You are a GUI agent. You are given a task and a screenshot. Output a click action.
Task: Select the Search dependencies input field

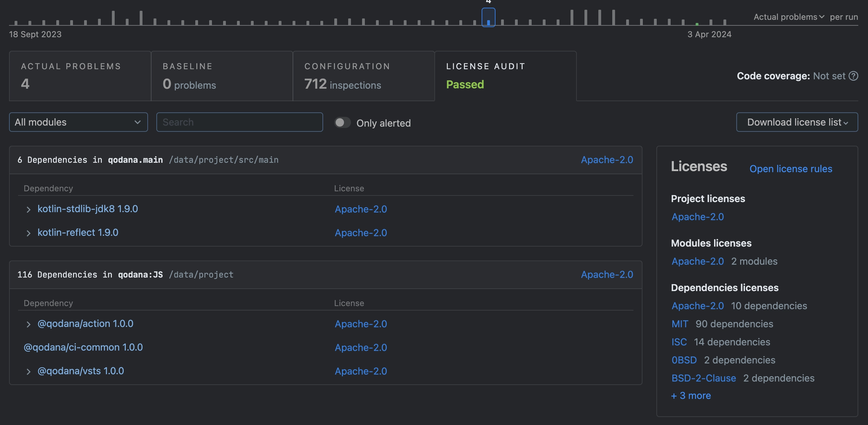[x=239, y=121]
